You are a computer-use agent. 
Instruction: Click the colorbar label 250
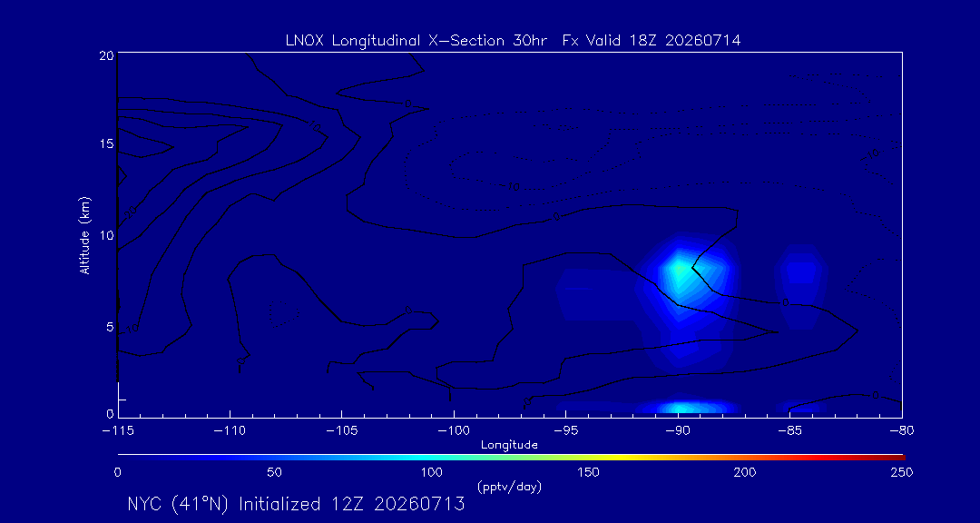[902, 472]
